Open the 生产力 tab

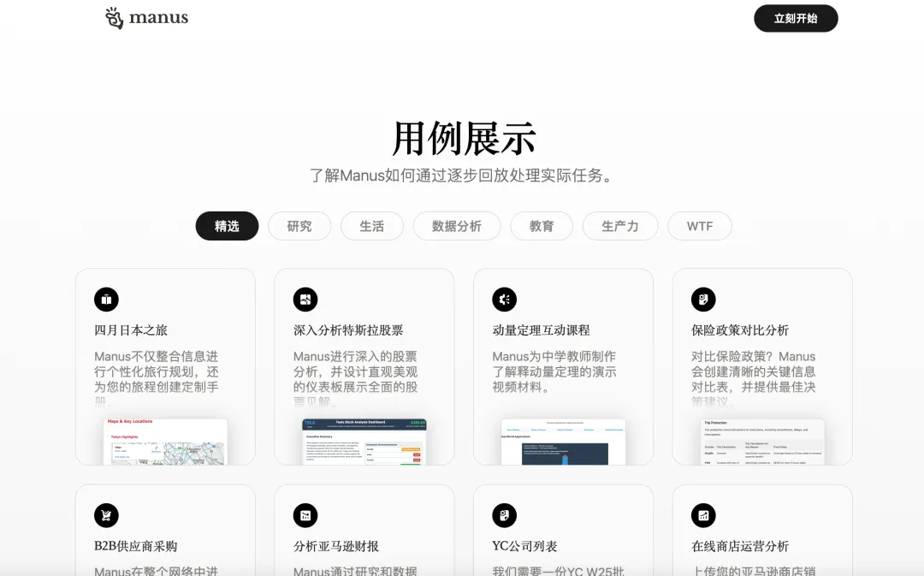coord(620,226)
